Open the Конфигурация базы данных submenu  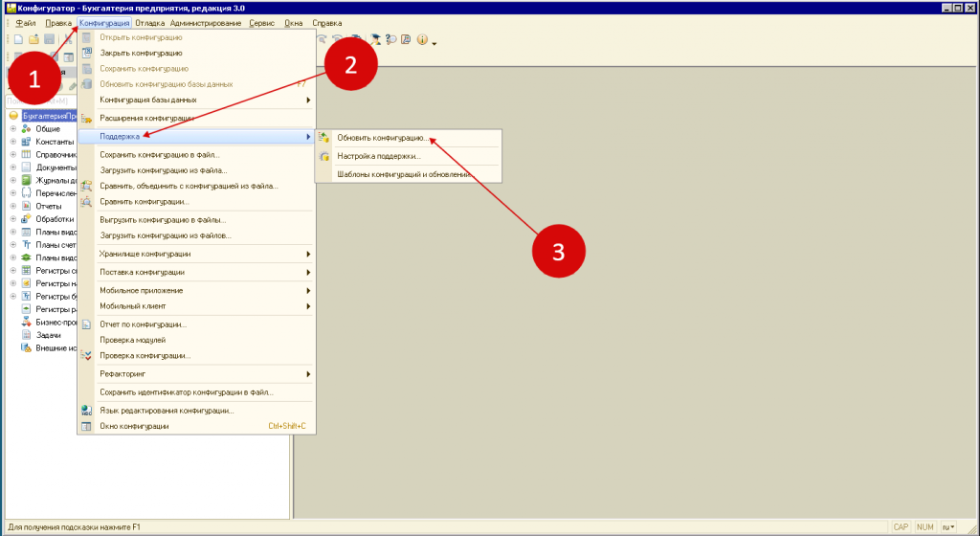pos(197,100)
